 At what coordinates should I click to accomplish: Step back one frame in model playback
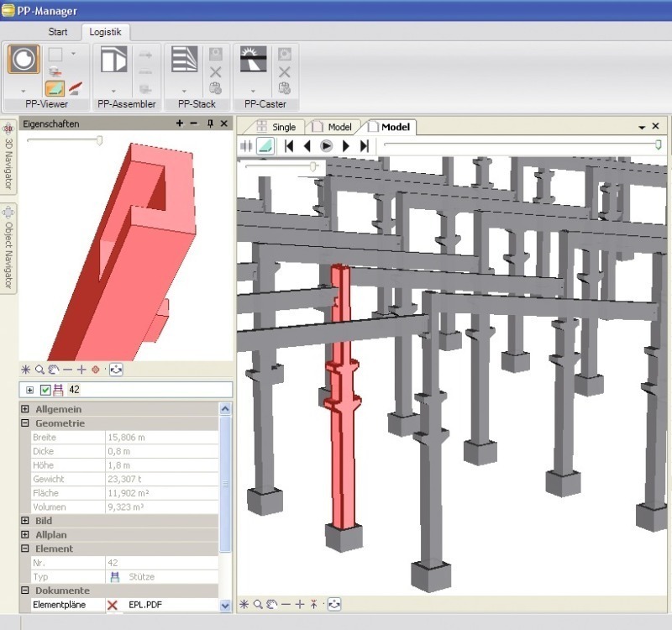pyautogui.click(x=307, y=146)
